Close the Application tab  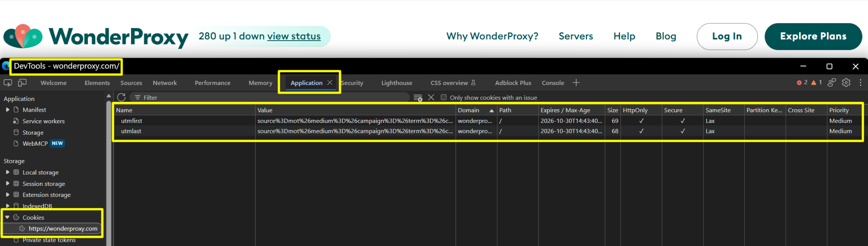pyautogui.click(x=330, y=83)
